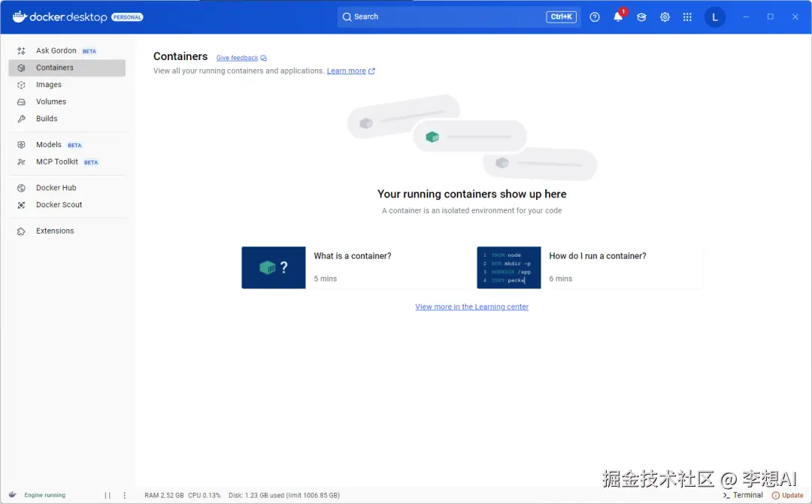Click the MCP Toolkit icon
The width and height of the screenshot is (812, 504).
click(21, 162)
